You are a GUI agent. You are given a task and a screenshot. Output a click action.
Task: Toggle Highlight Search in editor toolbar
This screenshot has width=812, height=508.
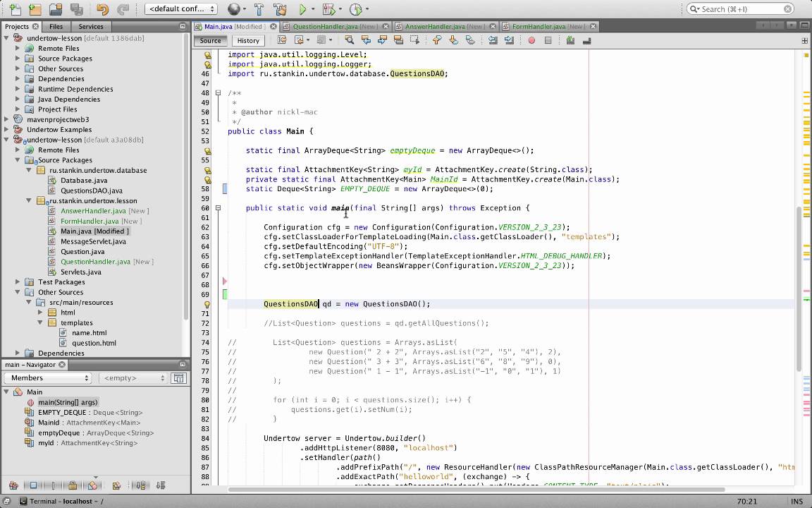398,40
